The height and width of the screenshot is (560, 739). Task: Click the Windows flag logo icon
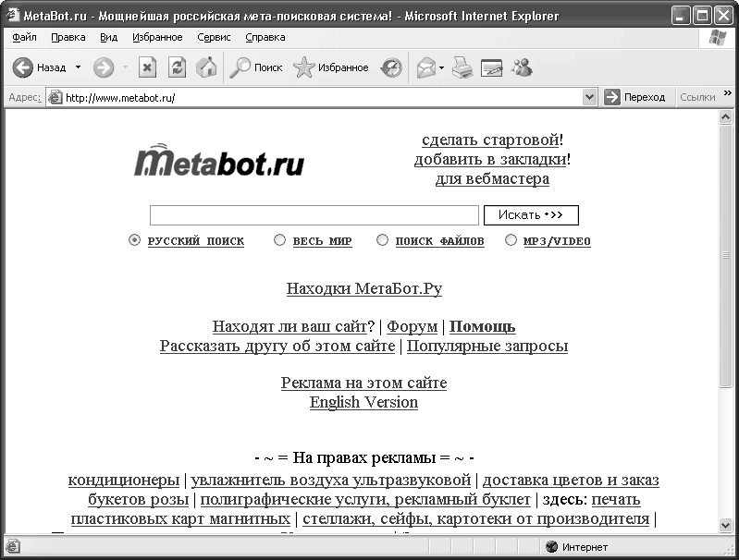click(x=717, y=37)
